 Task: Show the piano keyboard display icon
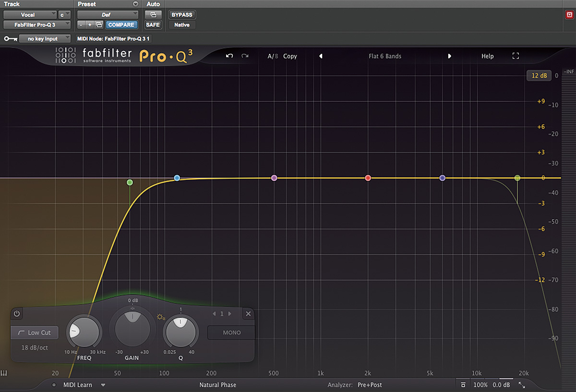click(3, 373)
